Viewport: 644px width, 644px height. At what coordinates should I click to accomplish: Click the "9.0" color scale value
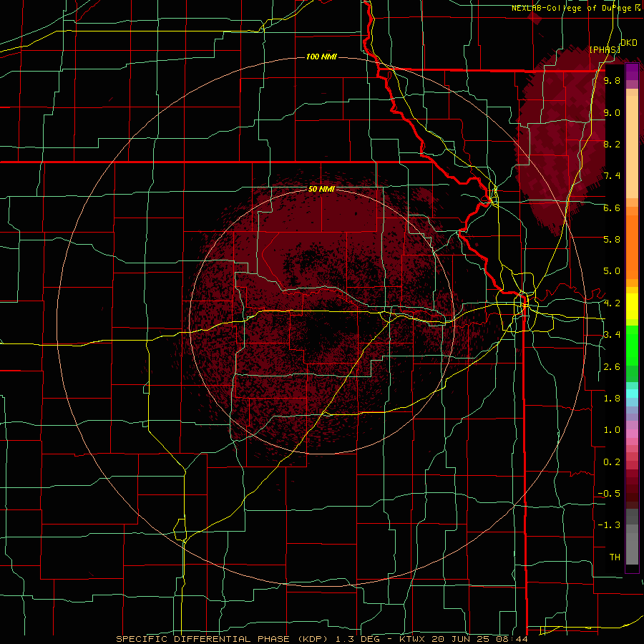coord(612,112)
